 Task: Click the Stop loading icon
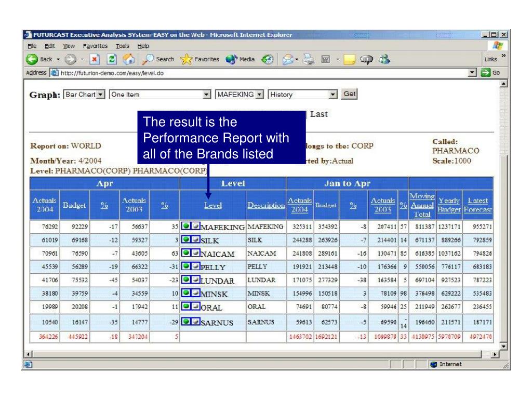pos(95,59)
